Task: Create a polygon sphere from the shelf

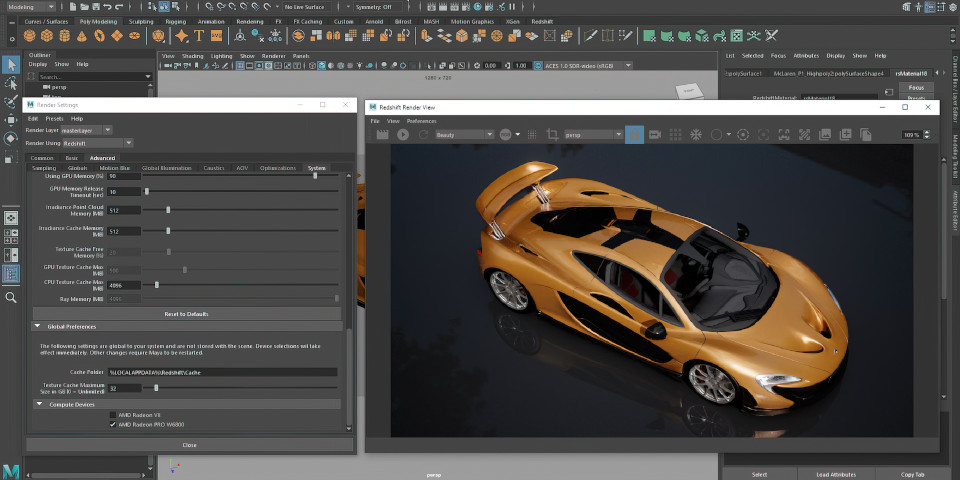Action: pos(29,36)
